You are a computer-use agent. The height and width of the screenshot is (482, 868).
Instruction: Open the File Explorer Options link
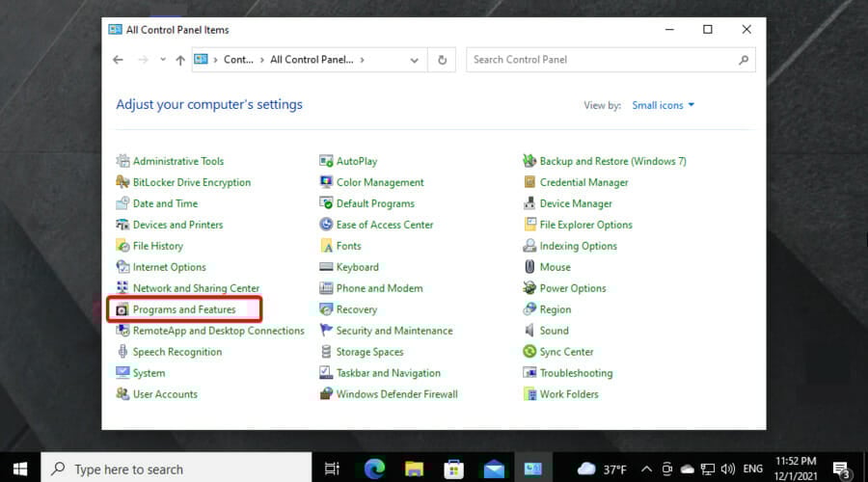pos(585,224)
